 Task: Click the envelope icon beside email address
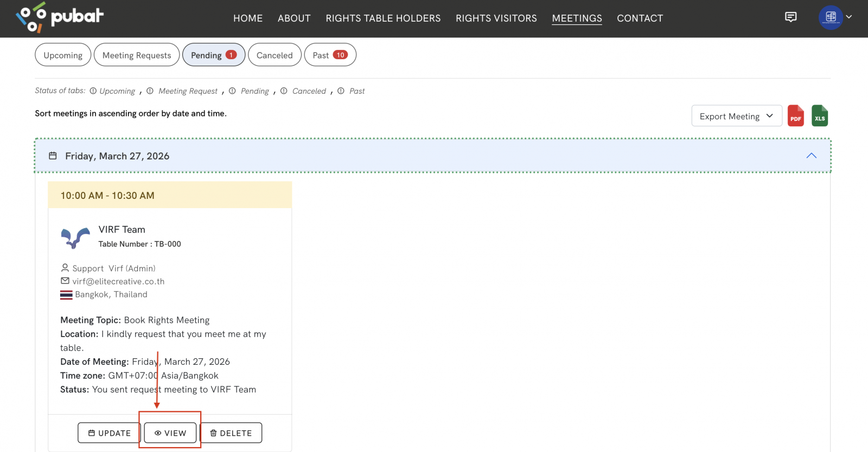point(65,281)
